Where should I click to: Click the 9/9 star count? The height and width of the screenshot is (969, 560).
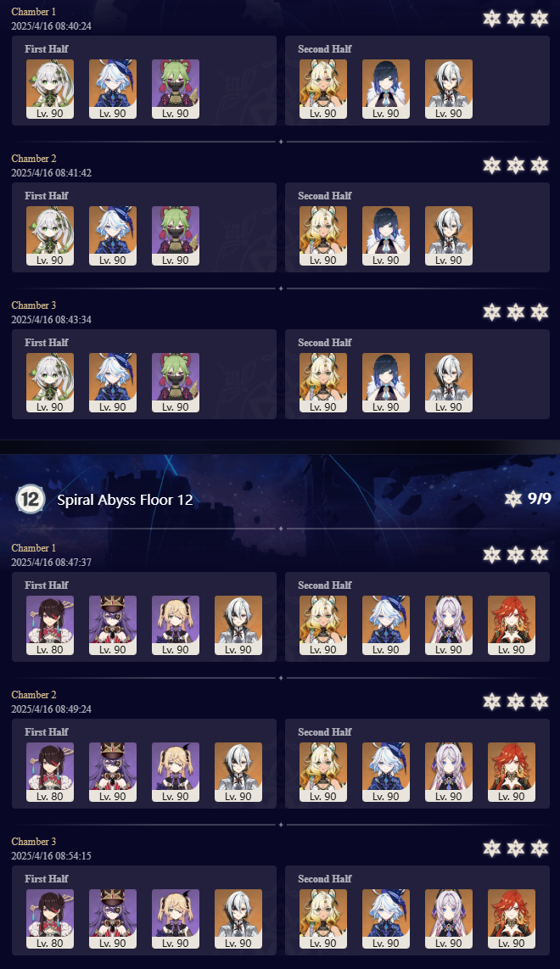tap(540, 498)
